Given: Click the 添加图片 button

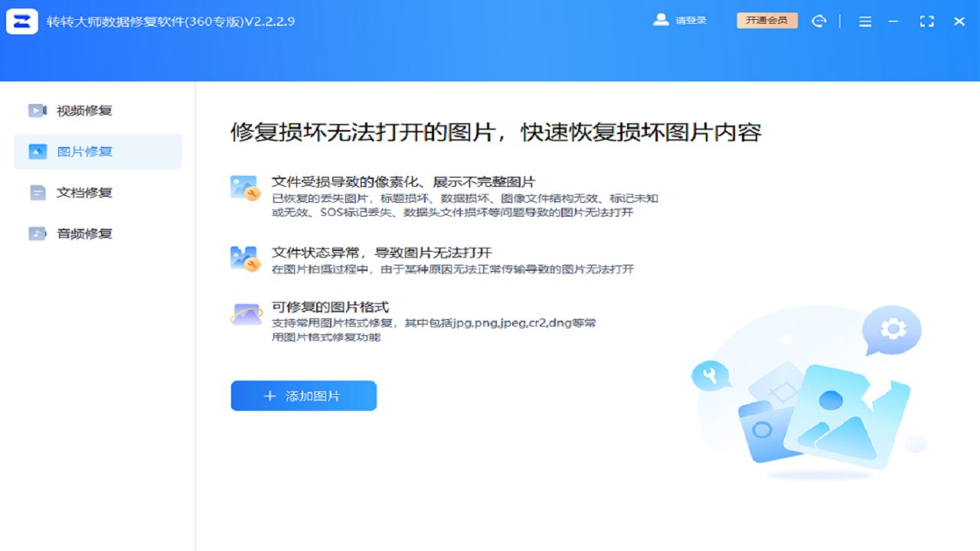Looking at the screenshot, I should [x=303, y=396].
